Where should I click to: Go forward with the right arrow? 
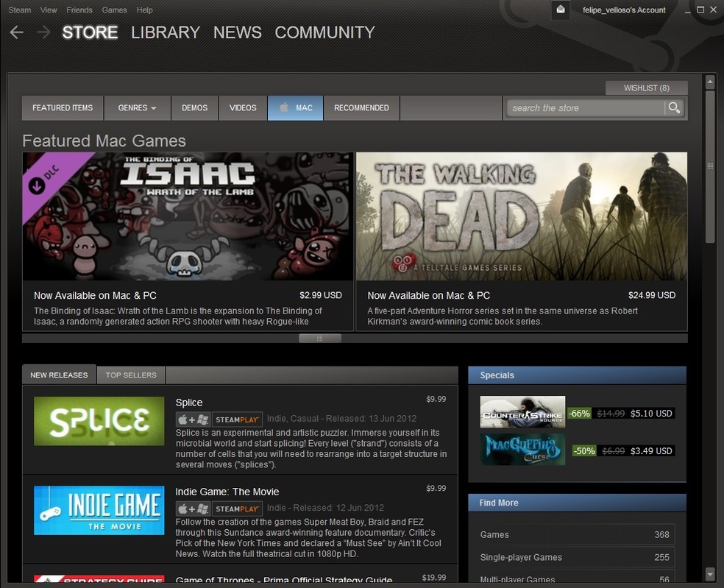[x=43, y=32]
